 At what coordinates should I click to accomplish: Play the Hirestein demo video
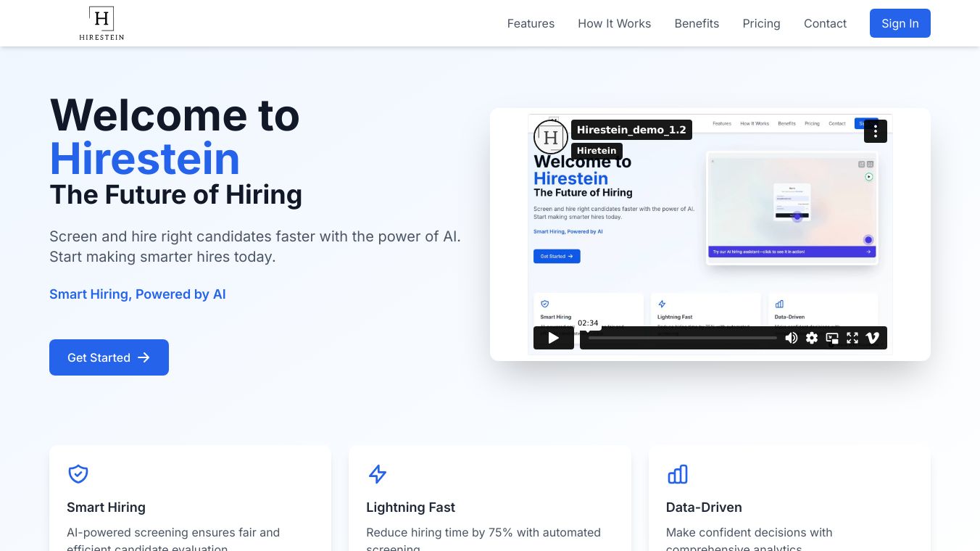554,338
